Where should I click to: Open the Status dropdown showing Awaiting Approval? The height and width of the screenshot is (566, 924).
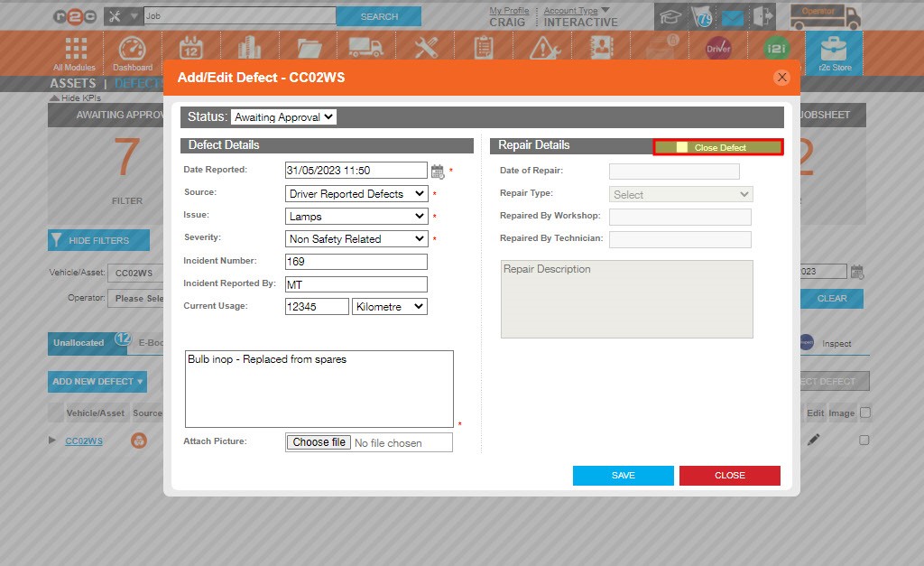point(284,116)
